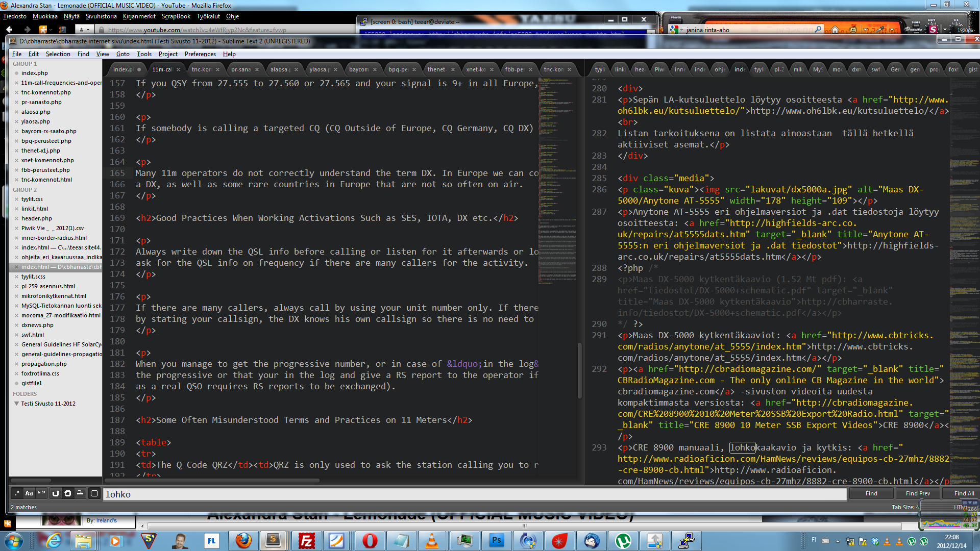
Task: Toggle whole word search option
Action: [x=41, y=493]
